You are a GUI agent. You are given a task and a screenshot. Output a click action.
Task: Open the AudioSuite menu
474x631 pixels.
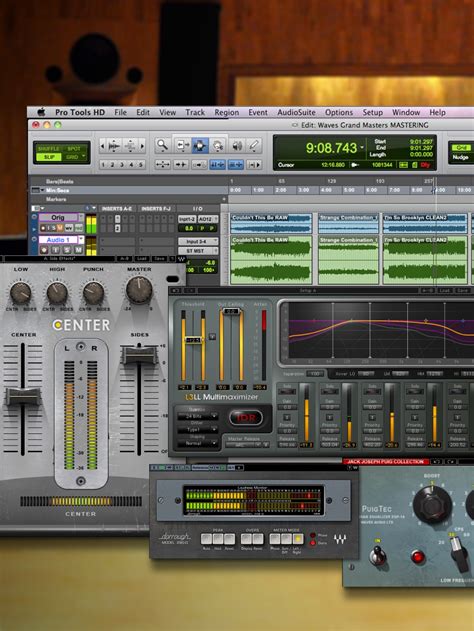tap(296, 113)
